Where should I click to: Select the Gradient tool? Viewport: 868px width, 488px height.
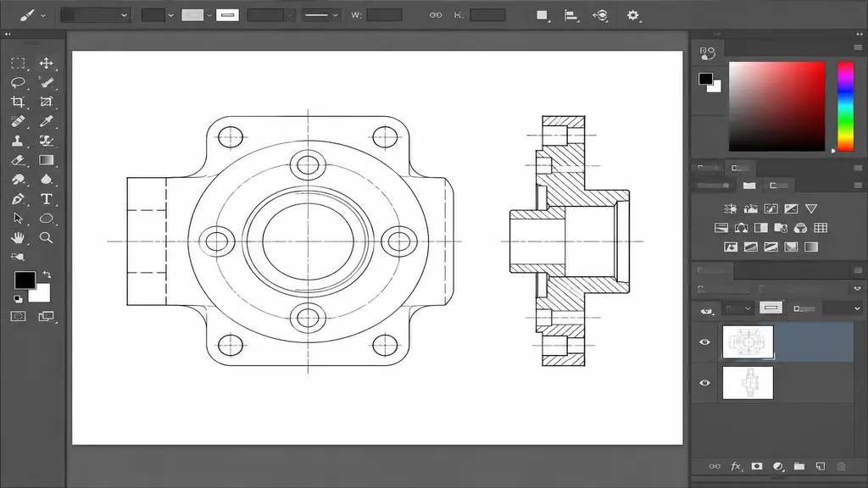47,160
